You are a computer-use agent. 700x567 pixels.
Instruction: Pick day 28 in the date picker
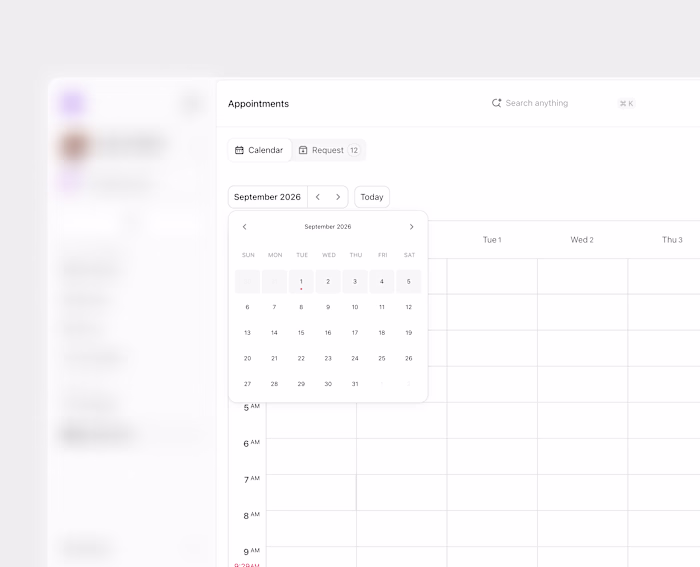coord(274,384)
